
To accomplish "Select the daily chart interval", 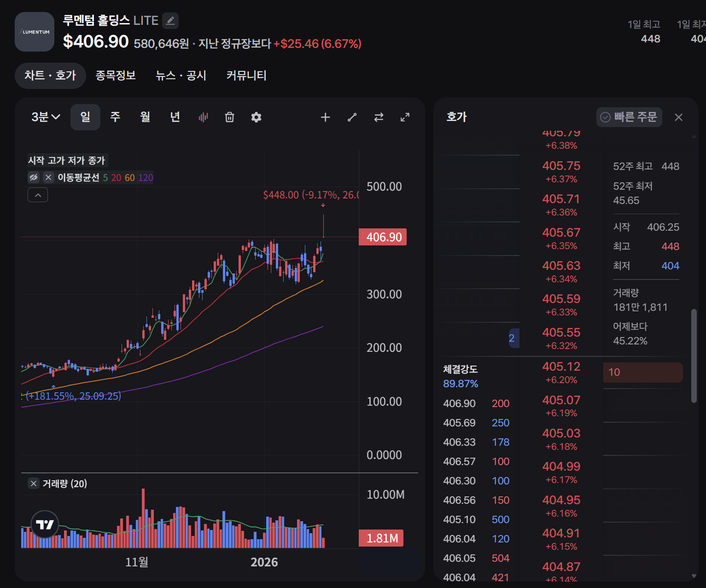I will pyautogui.click(x=85, y=117).
